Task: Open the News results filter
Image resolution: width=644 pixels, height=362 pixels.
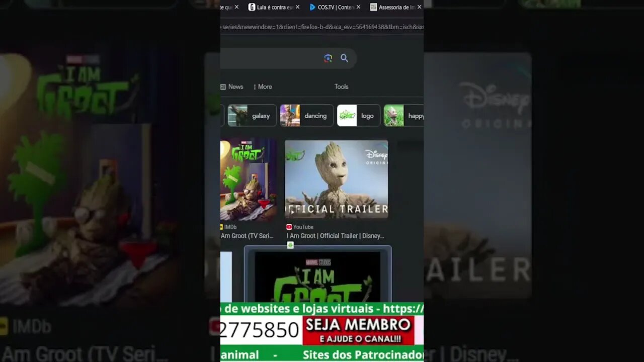Action: point(232,86)
